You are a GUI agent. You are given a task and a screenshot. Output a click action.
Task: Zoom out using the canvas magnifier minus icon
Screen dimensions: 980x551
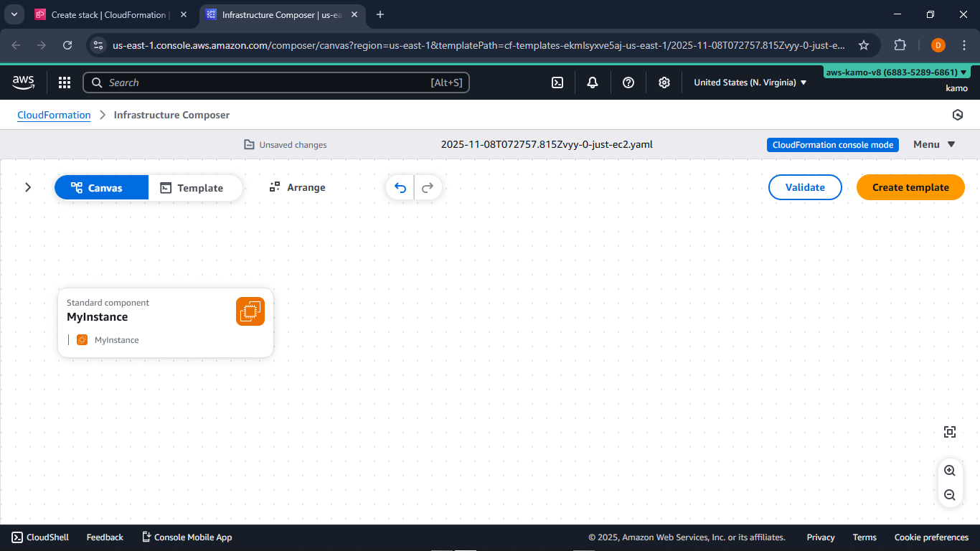[950, 495]
